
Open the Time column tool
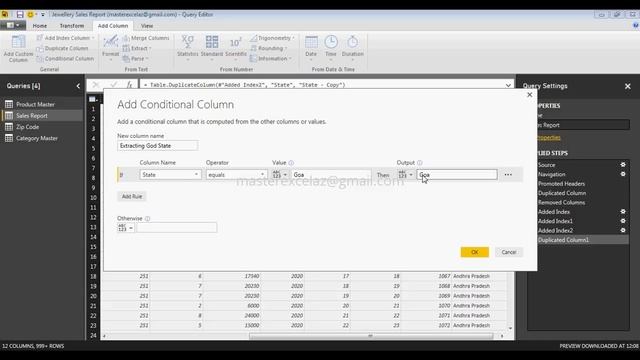click(x=331, y=48)
